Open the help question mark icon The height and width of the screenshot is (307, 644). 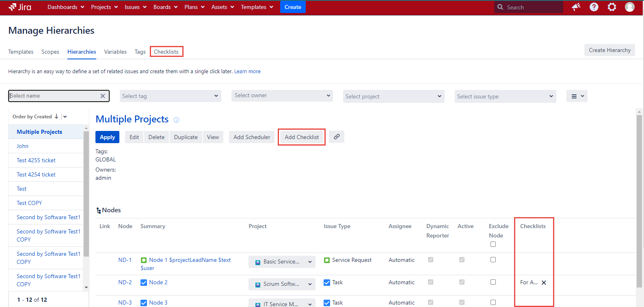click(x=594, y=7)
